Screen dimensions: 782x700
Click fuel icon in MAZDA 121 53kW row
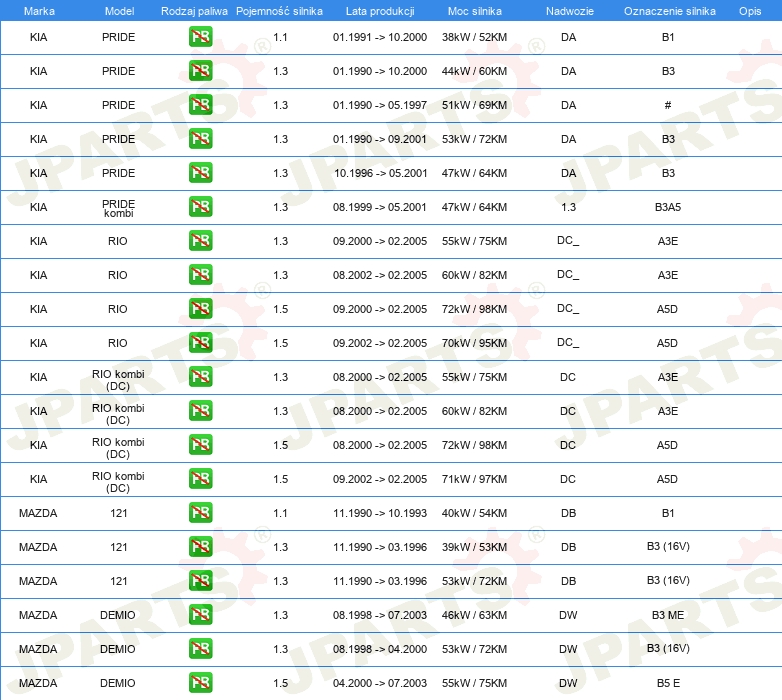pyautogui.click(x=200, y=581)
